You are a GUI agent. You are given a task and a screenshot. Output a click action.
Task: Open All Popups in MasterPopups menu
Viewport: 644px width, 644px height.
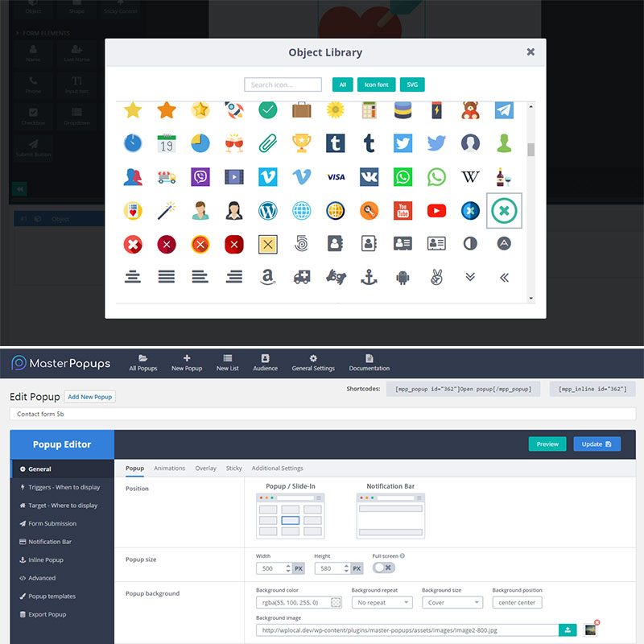[x=143, y=363]
